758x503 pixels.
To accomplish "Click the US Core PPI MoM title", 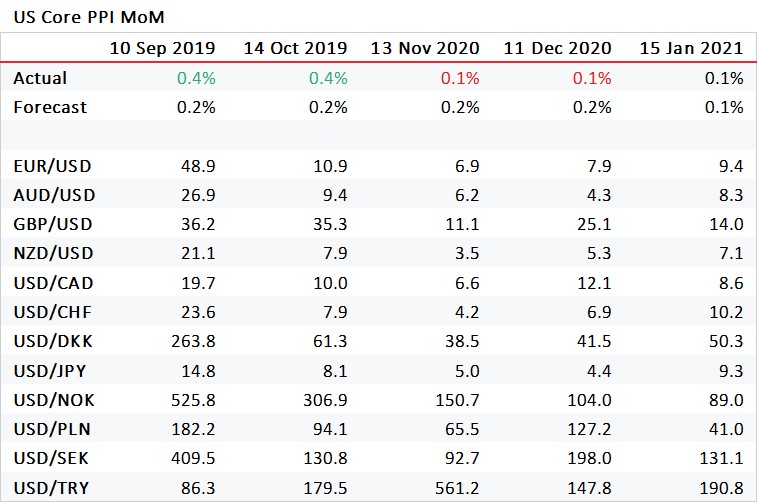I will 89,17.
